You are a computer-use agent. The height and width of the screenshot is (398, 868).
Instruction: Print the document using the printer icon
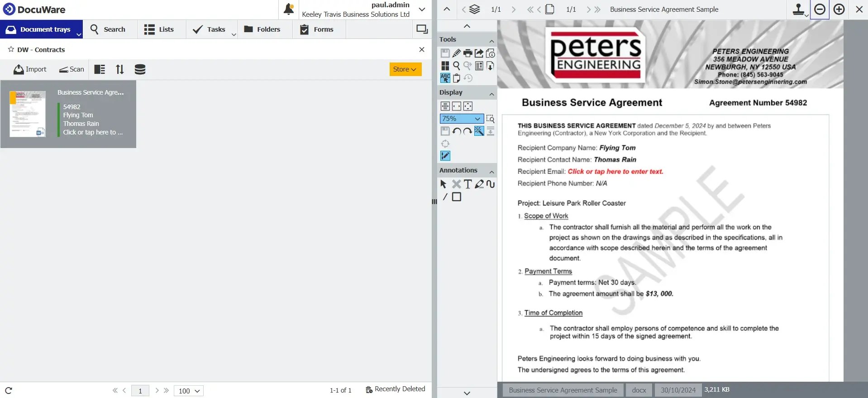pos(468,53)
